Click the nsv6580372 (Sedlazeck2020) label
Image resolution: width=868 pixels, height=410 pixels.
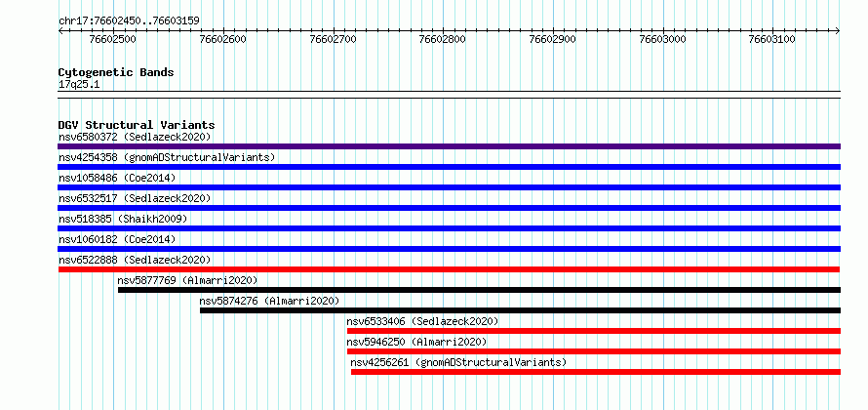135,137
